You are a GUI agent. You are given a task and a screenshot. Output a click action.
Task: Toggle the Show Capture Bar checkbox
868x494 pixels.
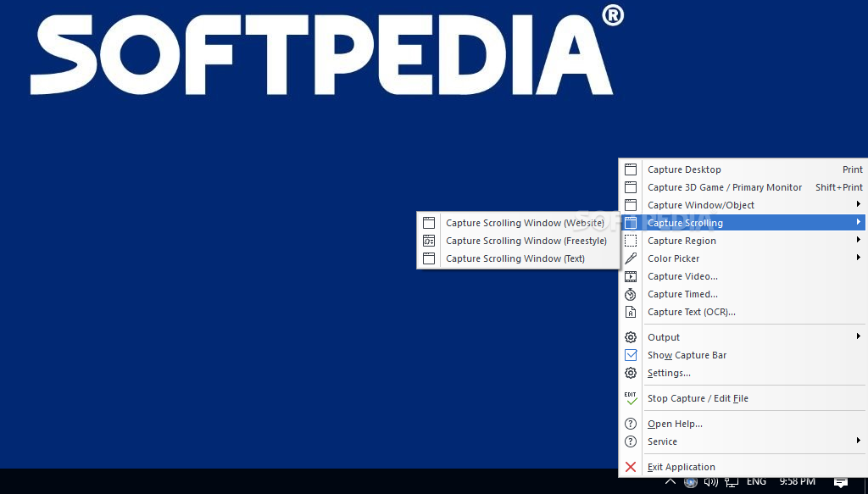(x=631, y=355)
